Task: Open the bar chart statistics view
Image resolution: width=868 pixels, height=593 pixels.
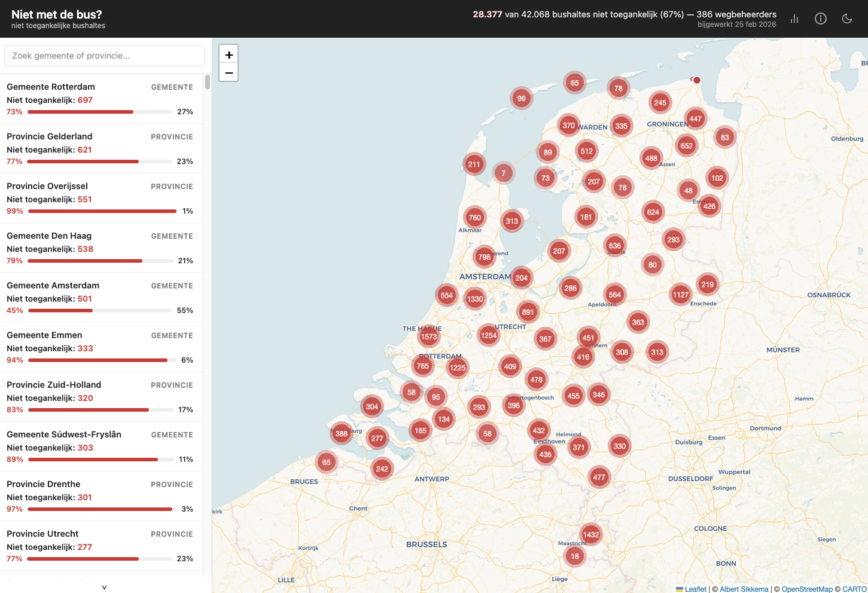Action: [794, 19]
